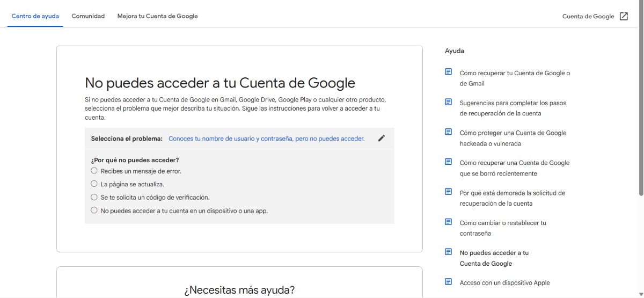The width and height of the screenshot is (644, 298).
Task: Click the scrollbar down arrow at bottom
Action: point(640,294)
